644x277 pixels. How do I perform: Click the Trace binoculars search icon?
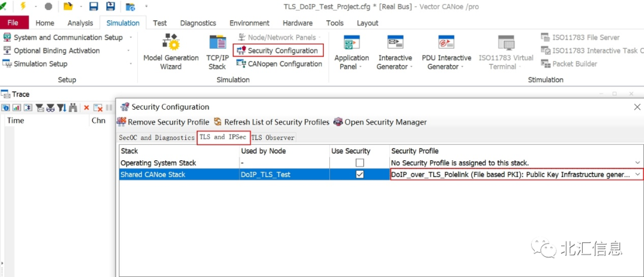pyautogui.click(x=73, y=107)
